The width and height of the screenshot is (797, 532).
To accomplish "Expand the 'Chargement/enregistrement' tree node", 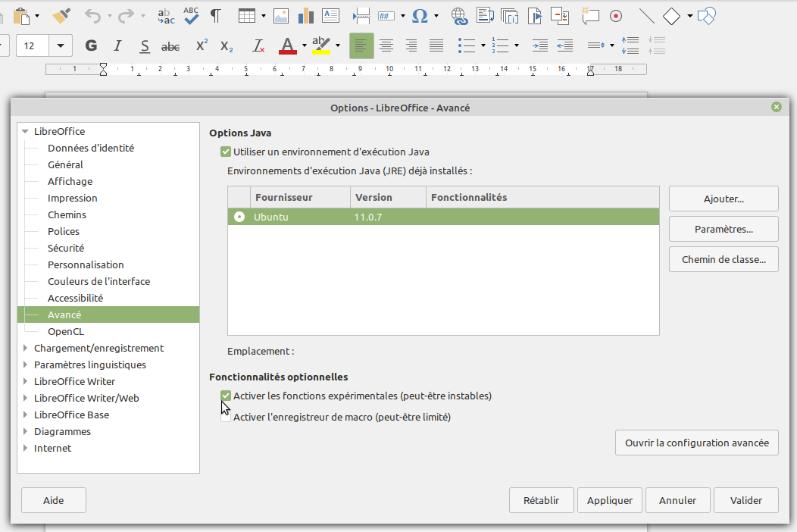I will coord(26,349).
